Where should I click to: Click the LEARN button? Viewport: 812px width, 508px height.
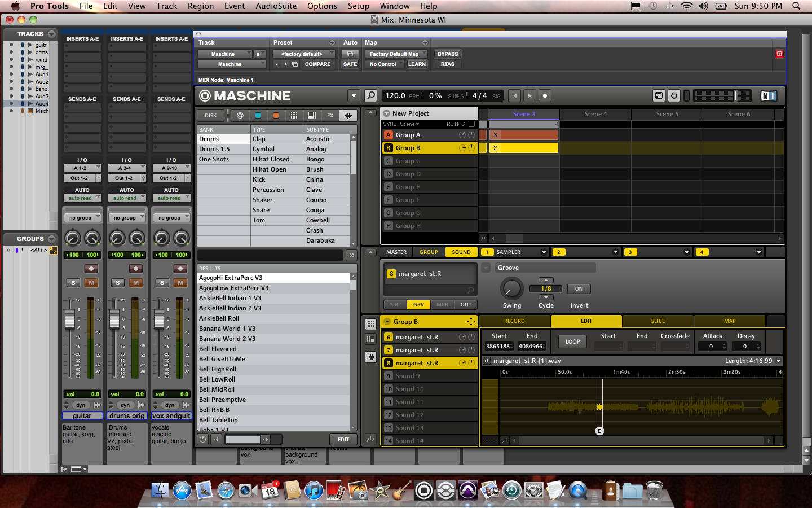(417, 64)
